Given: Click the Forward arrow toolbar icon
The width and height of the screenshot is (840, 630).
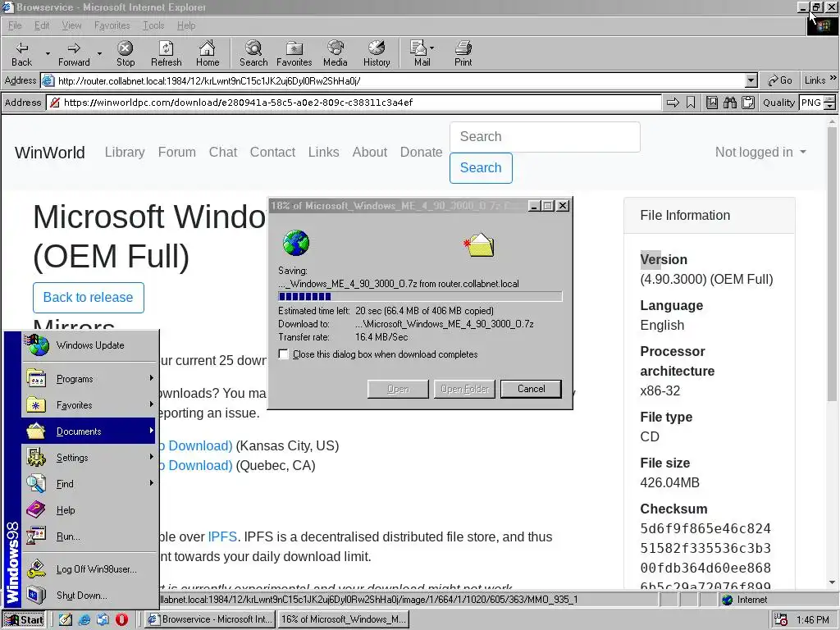Looking at the screenshot, I should pyautogui.click(x=74, y=48).
